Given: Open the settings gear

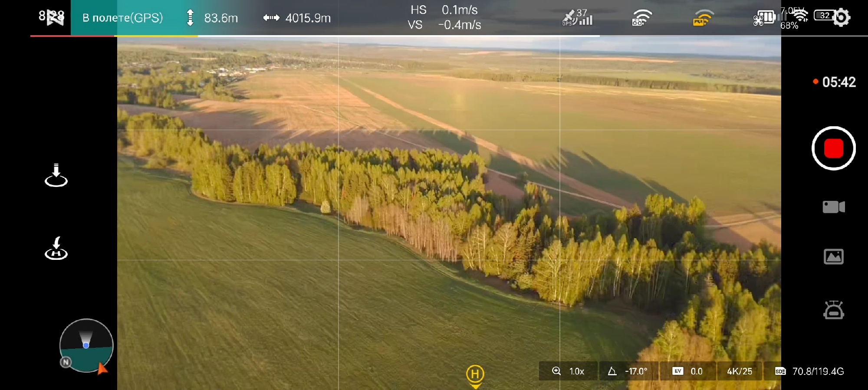Looking at the screenshot, I should 841,18.
